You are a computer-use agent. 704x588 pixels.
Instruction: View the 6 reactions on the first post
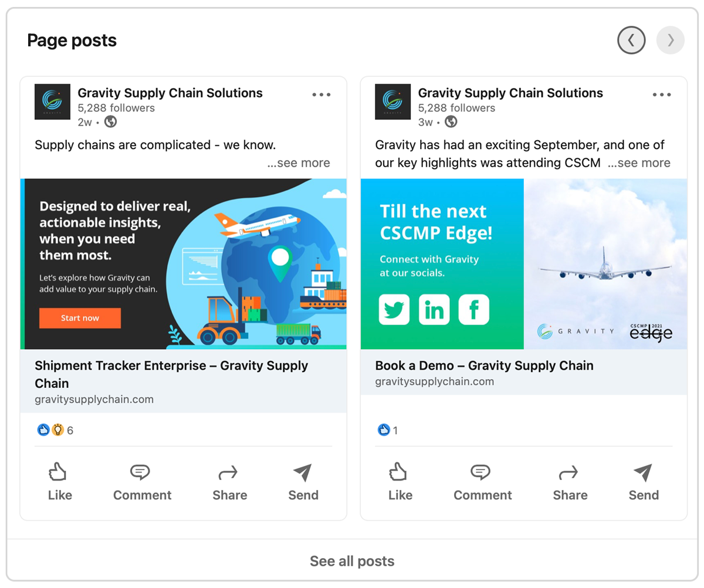pyautogui.click(x=55, y=430)
